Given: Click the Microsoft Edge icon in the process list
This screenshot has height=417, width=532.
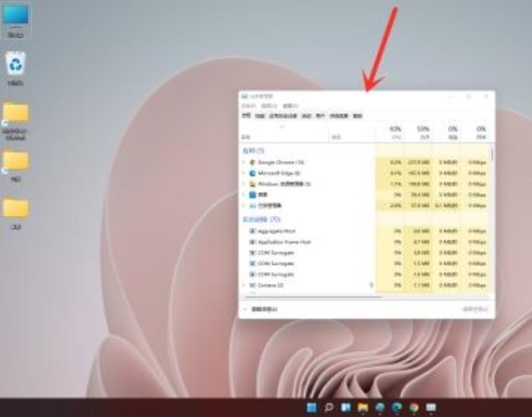Looking at the screenshot, I should tap(252, 173).
